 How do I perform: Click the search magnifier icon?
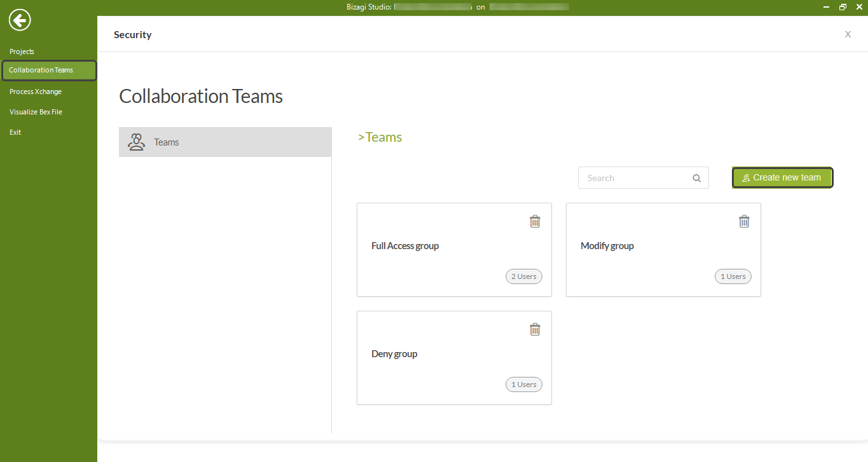(x=697, y=179)
